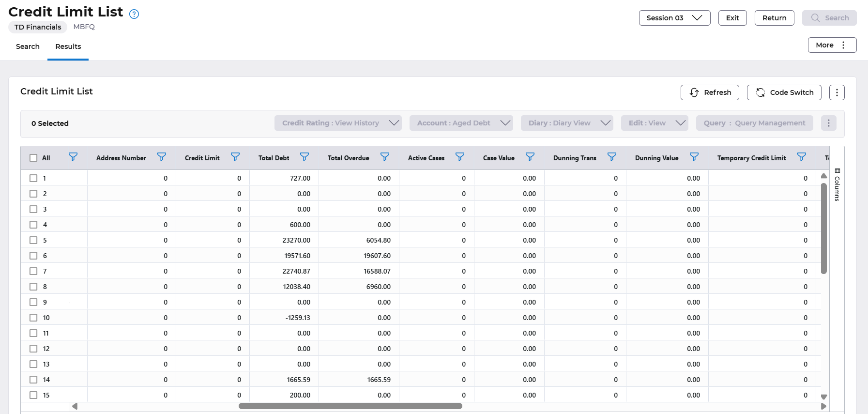This screenshot has height=414, width=868.
Task: Filter the Active Cases column
Action: [x=460, y=157]
